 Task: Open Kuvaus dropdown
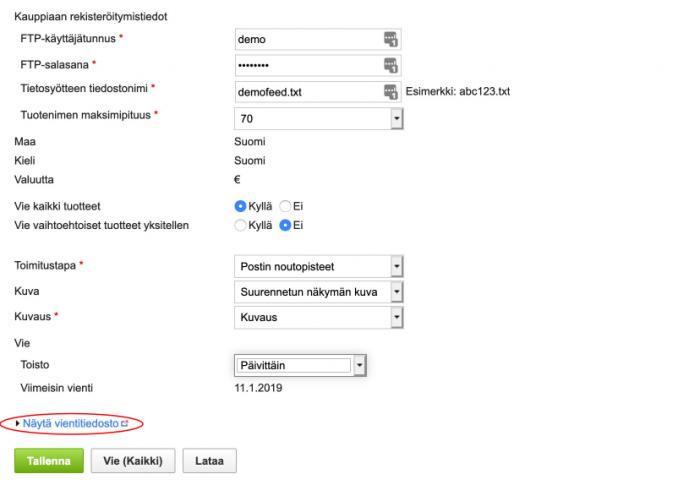point(319,318)
